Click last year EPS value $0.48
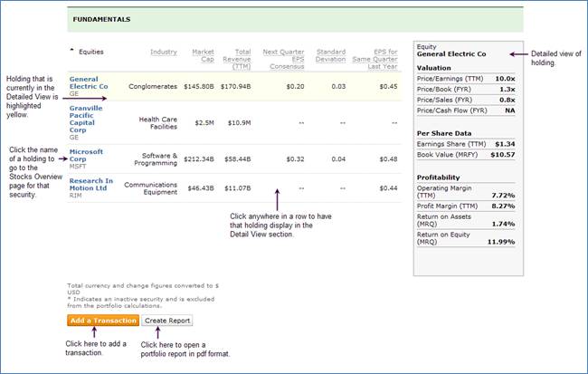The image size is (588, 374). pyautogui.click(x=388, y=159)
